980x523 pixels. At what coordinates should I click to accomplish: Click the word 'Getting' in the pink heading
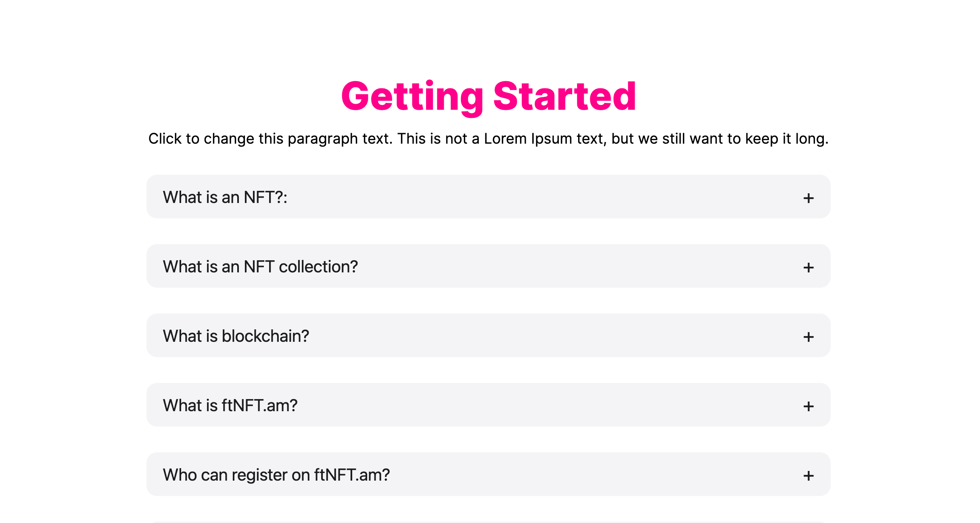point(412,97)
